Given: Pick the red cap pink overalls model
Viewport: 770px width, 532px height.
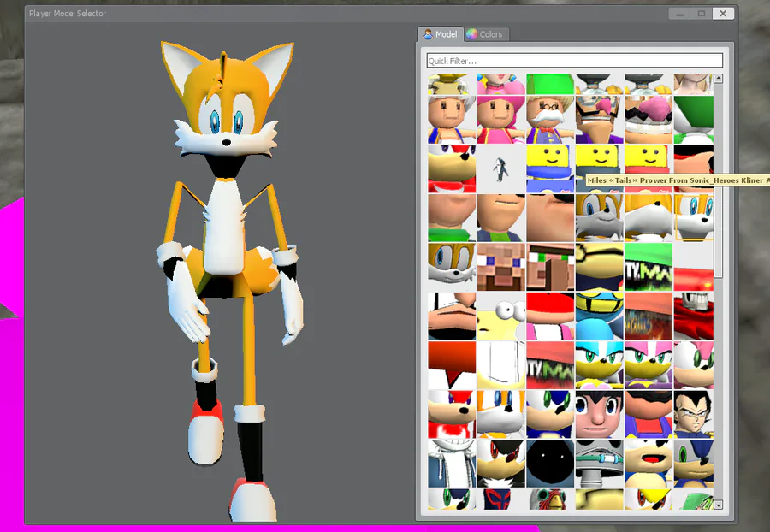Looking at the screenshot, I should tap(550, 316).
